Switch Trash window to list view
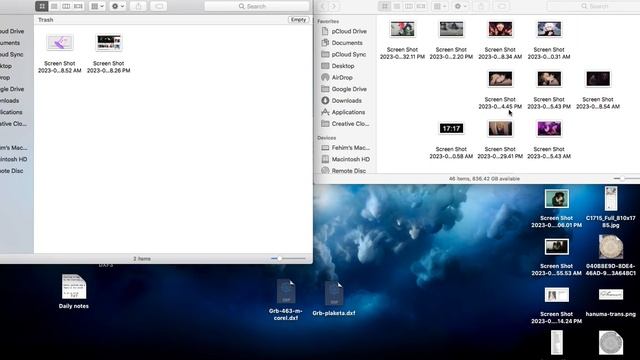Viewport: 640px width, 360px height. (54, 6)
